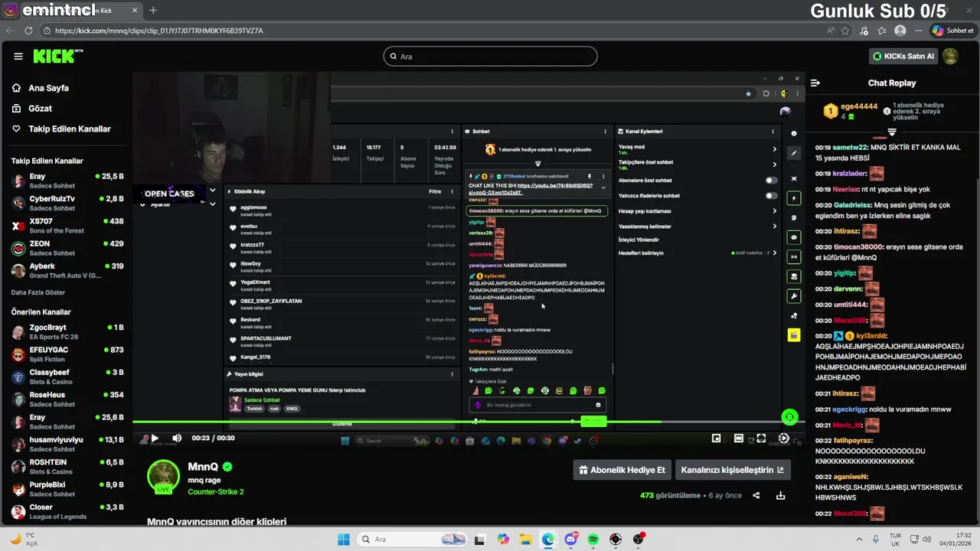Viewport: 980px width, 551px height.
Task: Open Ayberk channel in sidebar
Action: (x=67, y=270)
